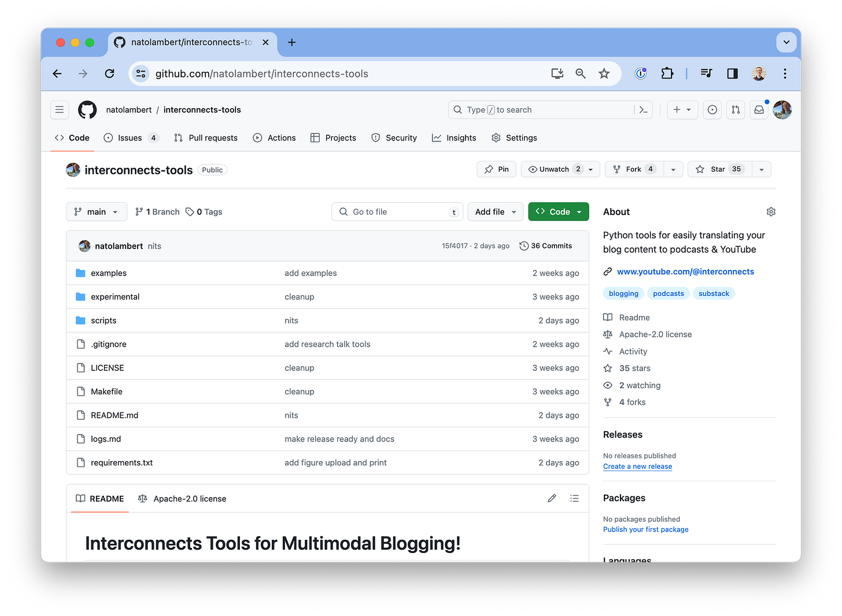Image resolution: width=842 pixels, height=616 pixels.
Task: Expand the Add file dropdown
Action: (x=496, y=212)
